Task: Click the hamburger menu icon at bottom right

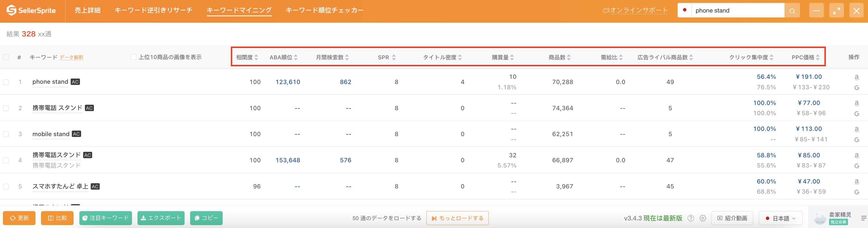Action: 864,218
